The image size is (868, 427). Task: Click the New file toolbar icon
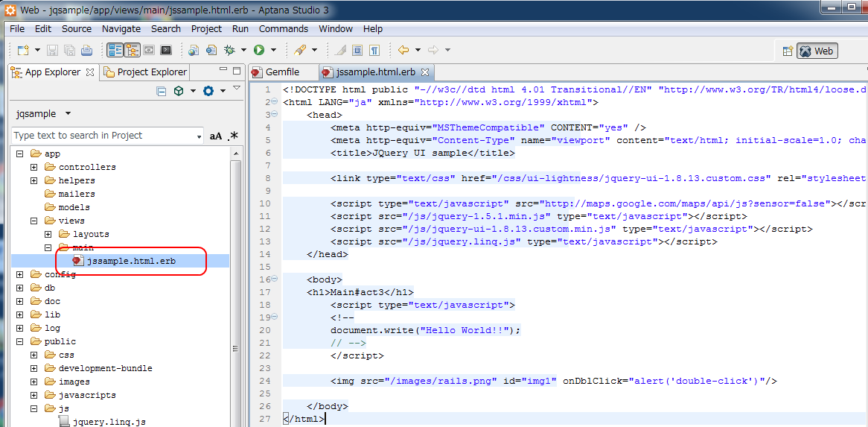[22, 51]
